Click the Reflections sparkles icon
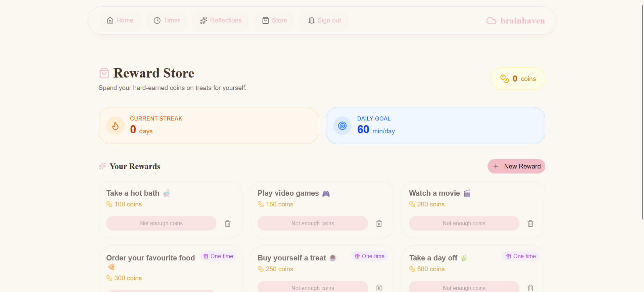 203,20
